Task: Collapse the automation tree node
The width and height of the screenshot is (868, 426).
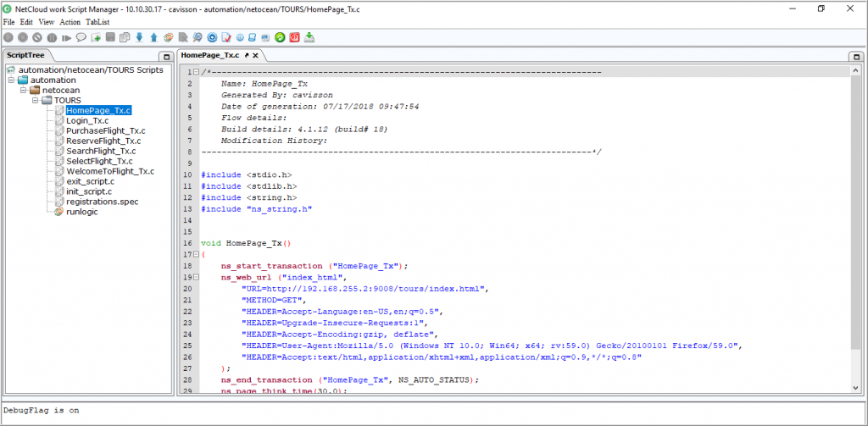Action: (11, 80)
